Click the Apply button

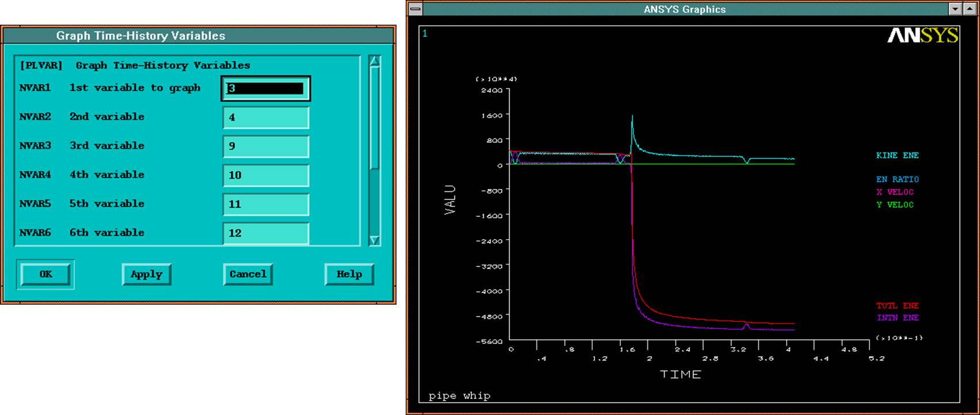click(147, 274)
